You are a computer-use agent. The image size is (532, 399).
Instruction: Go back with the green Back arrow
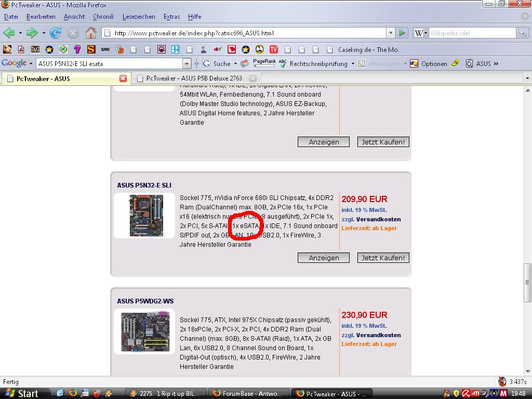coord(9,33)
